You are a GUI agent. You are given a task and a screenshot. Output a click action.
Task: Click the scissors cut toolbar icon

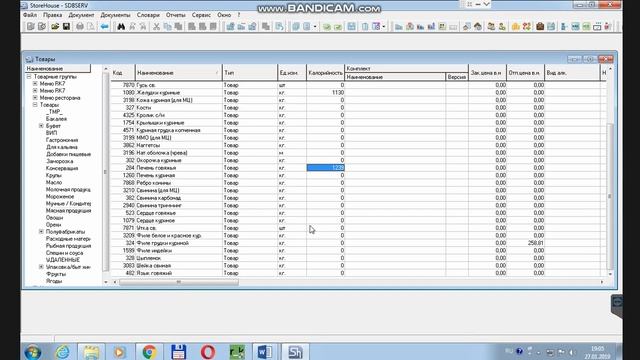(156, 27)
